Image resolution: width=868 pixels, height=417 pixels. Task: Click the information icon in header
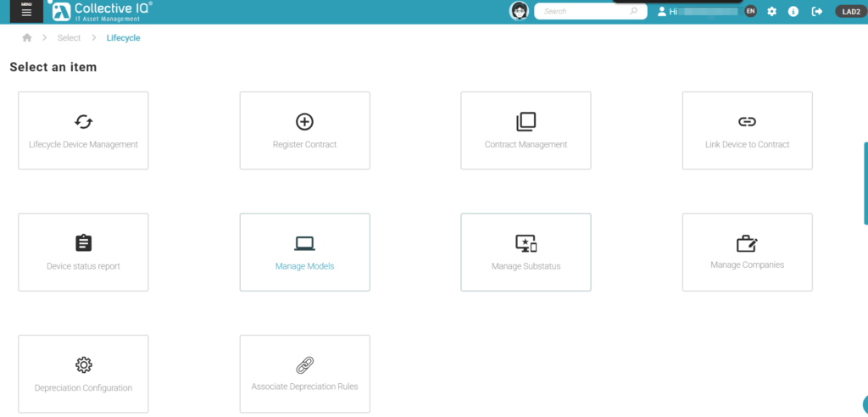click(793, 12)
